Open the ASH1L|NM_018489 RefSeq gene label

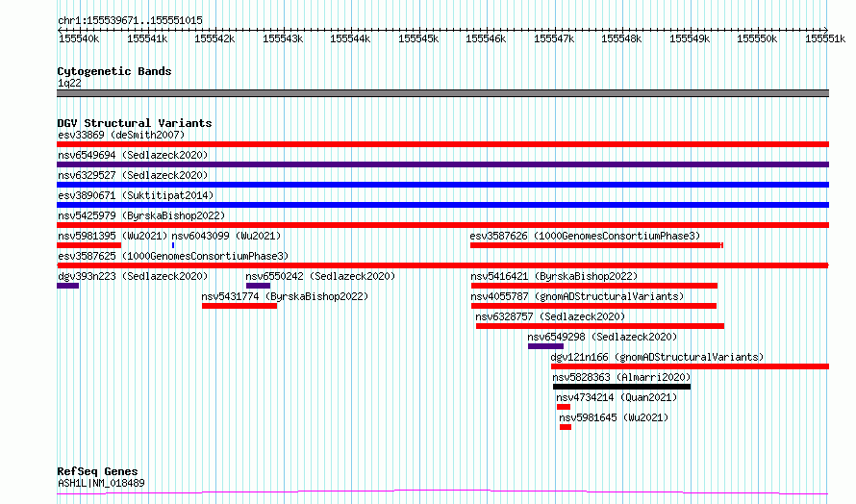(101, 483)
